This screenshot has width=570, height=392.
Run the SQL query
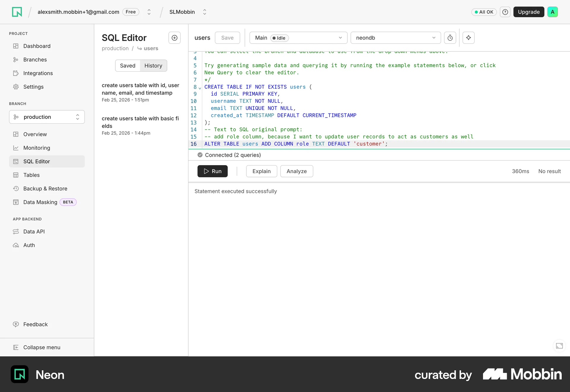(213, 171)
